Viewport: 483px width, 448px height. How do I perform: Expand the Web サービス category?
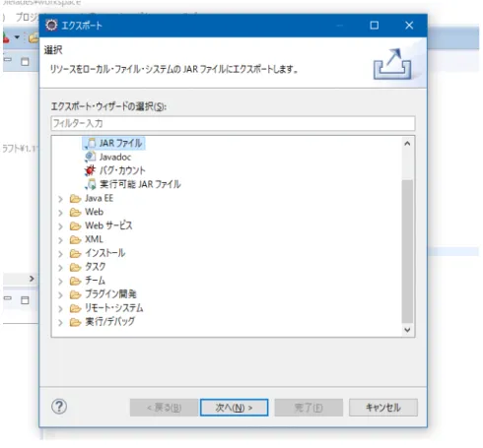tap(60, 226)
